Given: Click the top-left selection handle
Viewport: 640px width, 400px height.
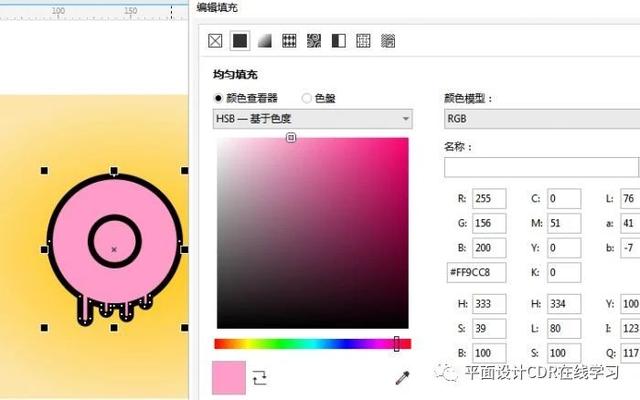Looking at the screenshot, I should pyautogui.click(x=44, y=171).
